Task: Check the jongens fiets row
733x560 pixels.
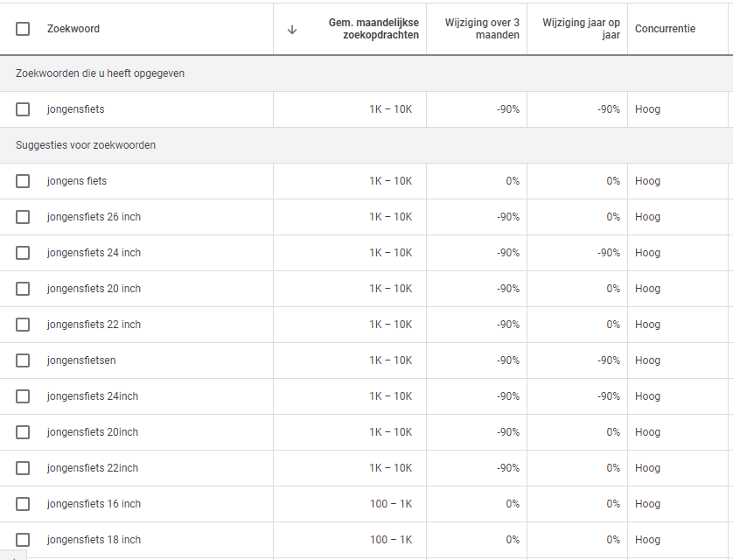Action: 23,181
